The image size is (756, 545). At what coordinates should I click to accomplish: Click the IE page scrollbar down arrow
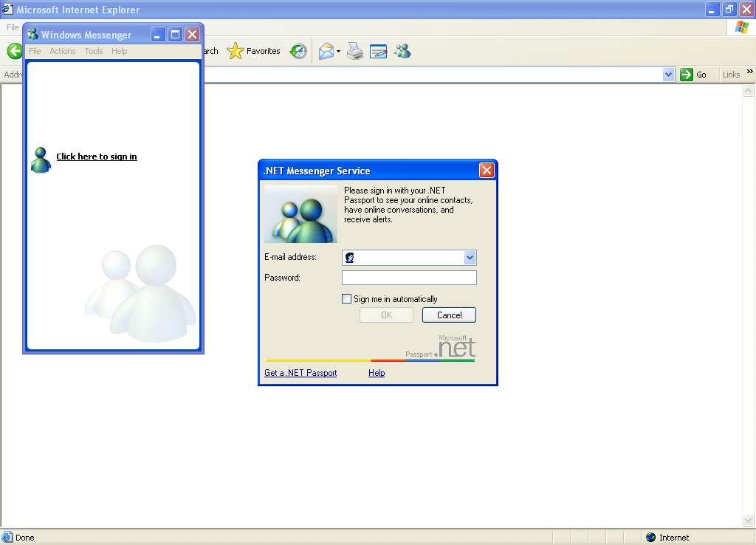749,520
